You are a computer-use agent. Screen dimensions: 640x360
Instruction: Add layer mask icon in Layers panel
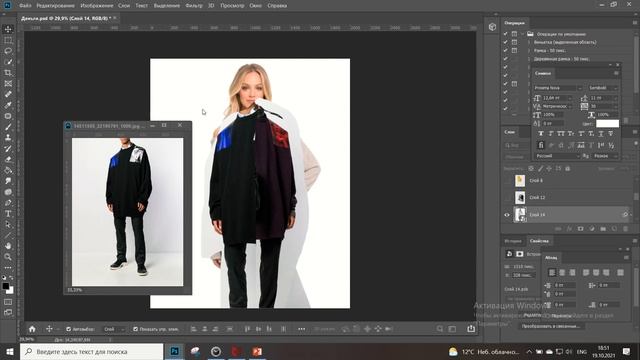tap(580, 229)
